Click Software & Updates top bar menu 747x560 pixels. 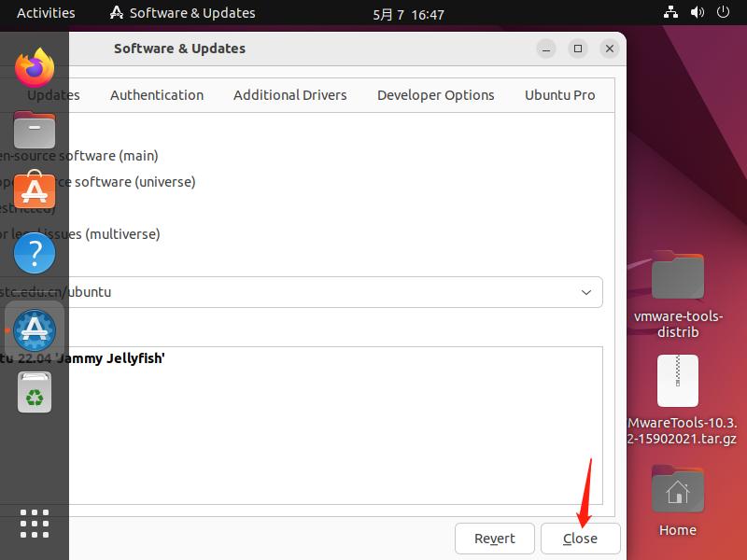click(182, 13)
